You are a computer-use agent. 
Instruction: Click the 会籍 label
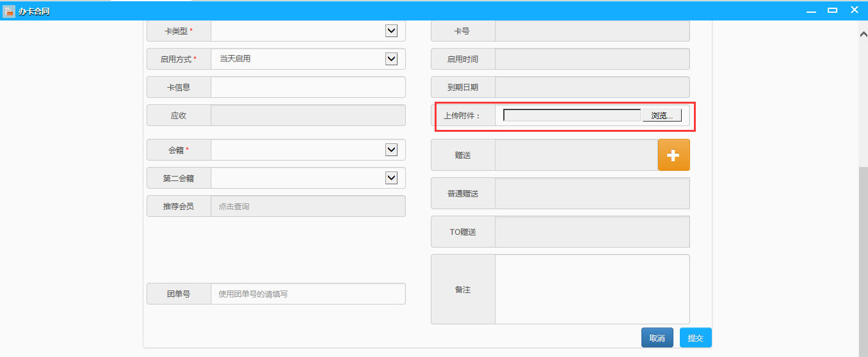(179, 150)
